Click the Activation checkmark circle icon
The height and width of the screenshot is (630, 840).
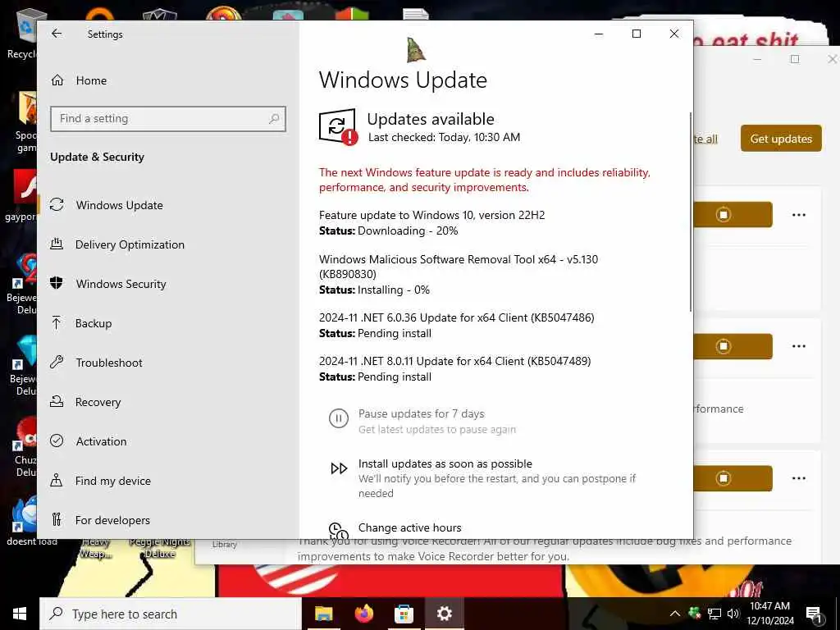[57, 441]
